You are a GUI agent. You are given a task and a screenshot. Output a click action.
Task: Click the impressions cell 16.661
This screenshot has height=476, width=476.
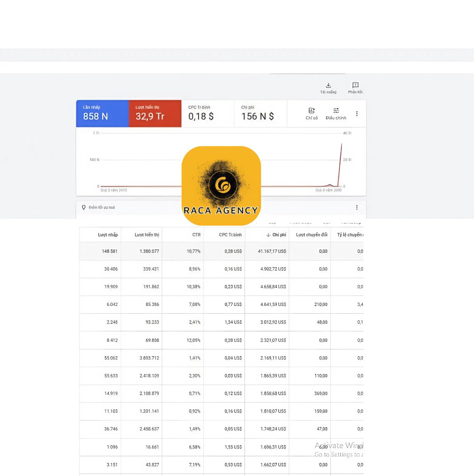click(152, 447)
